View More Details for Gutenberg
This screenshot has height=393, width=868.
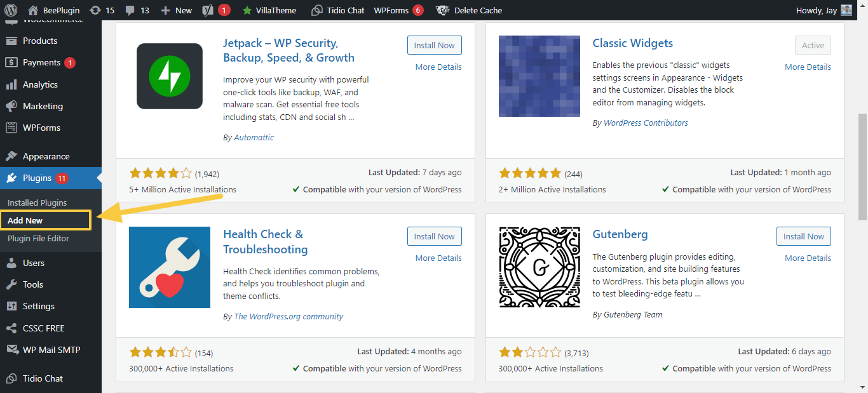point(808,258)
